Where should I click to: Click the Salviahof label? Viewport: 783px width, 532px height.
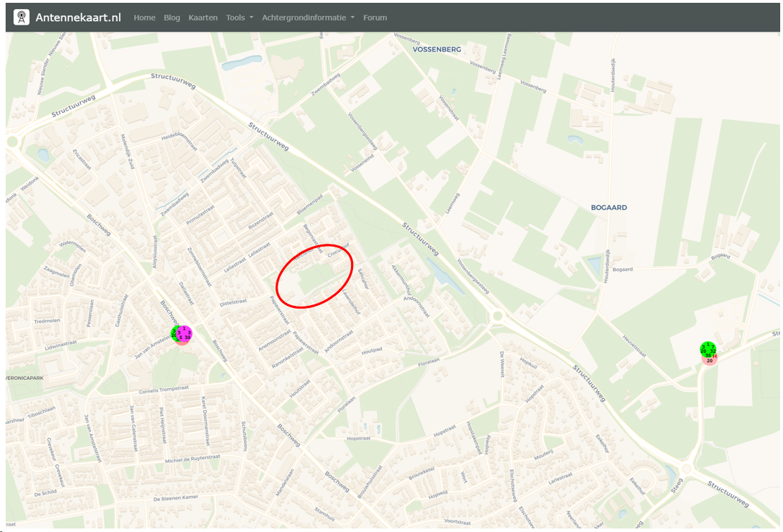point(363,280)
